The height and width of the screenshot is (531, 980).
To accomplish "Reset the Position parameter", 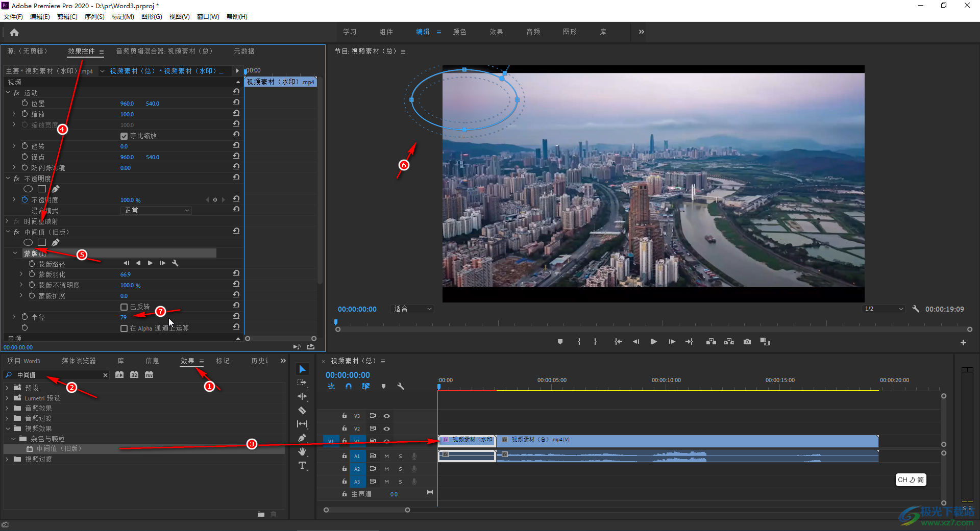I will pyautogui.click(x=236, y=103).
